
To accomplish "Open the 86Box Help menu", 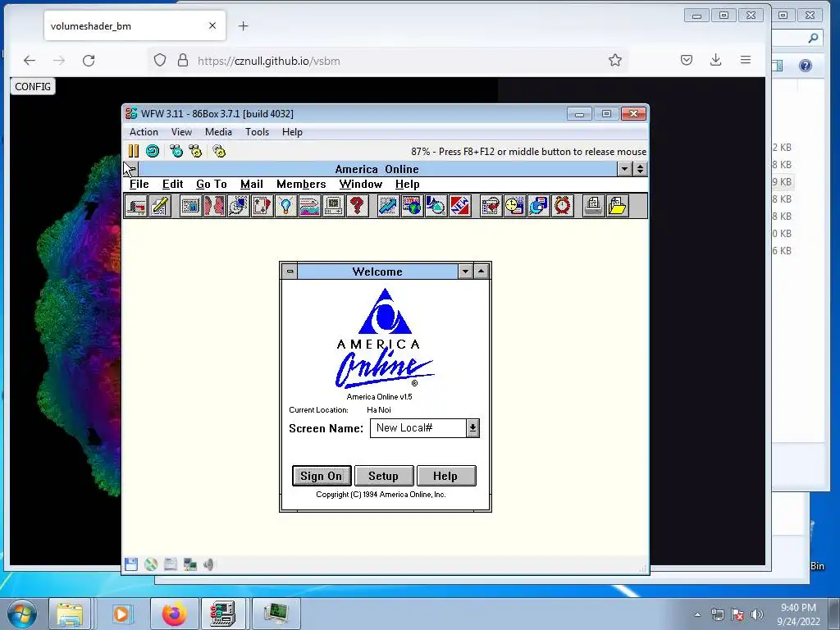I will pos(293,132).
